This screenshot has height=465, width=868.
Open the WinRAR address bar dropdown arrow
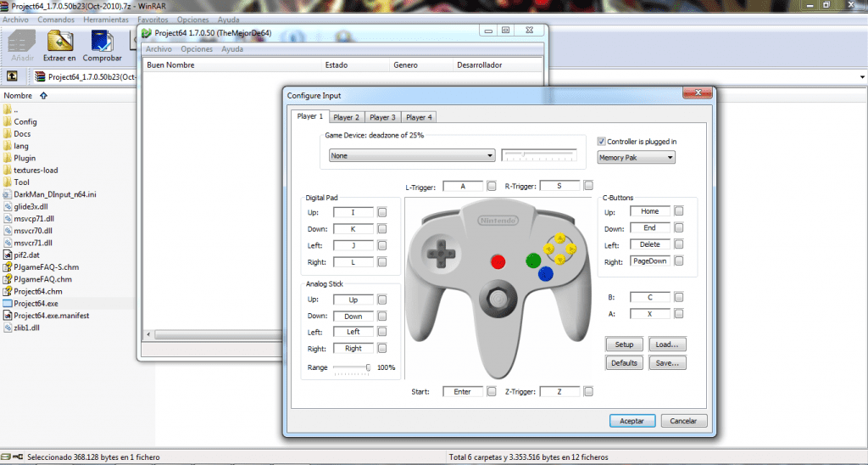point(862,77)
